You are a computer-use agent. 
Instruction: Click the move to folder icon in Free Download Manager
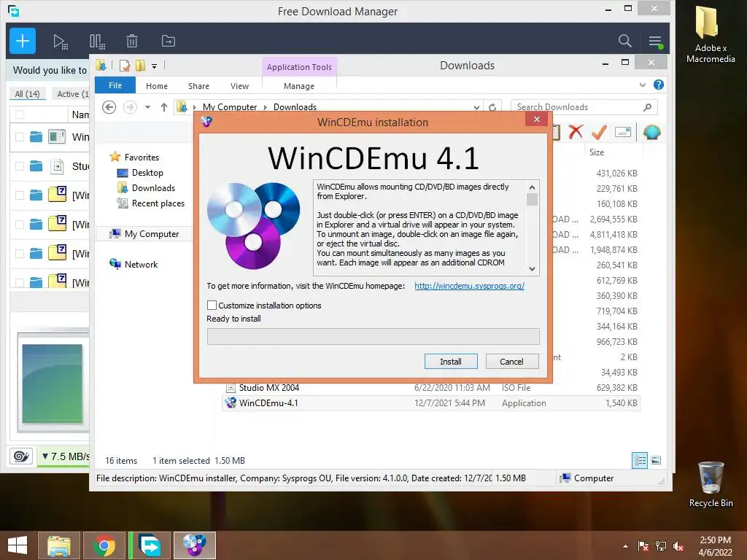click(169, 41)
